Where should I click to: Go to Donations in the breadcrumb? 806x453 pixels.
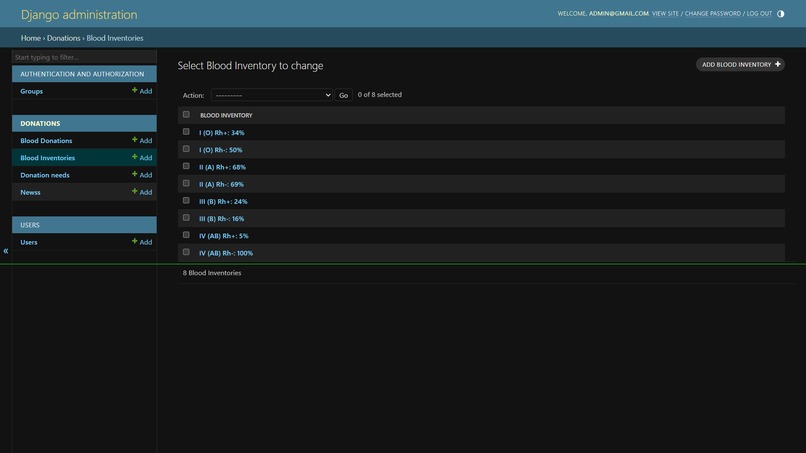64,38
